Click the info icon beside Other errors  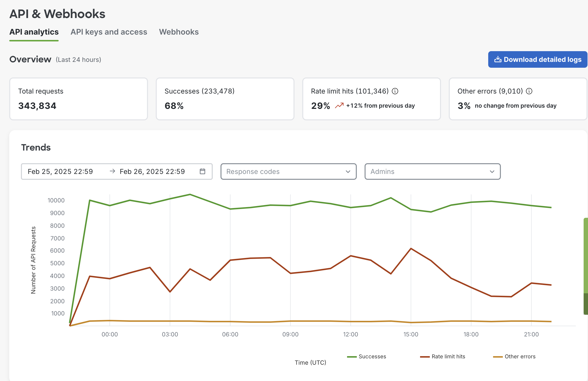(529, 91)
